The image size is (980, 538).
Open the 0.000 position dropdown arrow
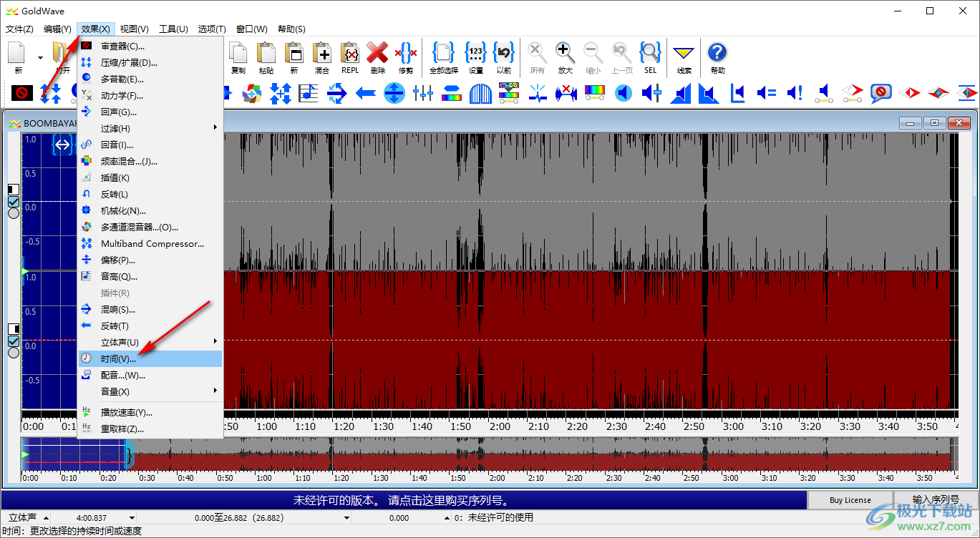tap(447, 518)
